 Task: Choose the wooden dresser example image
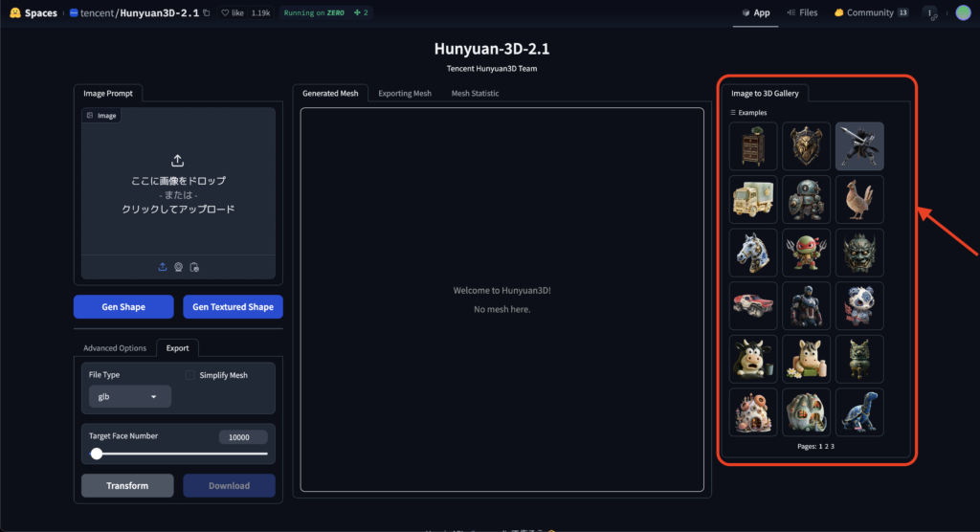(x=753, y=146)
